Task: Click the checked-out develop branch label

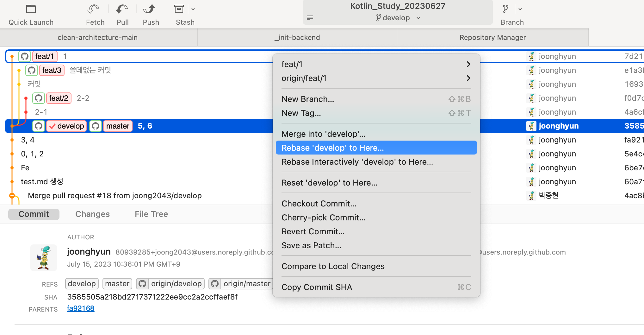Action: click(66, 126)
